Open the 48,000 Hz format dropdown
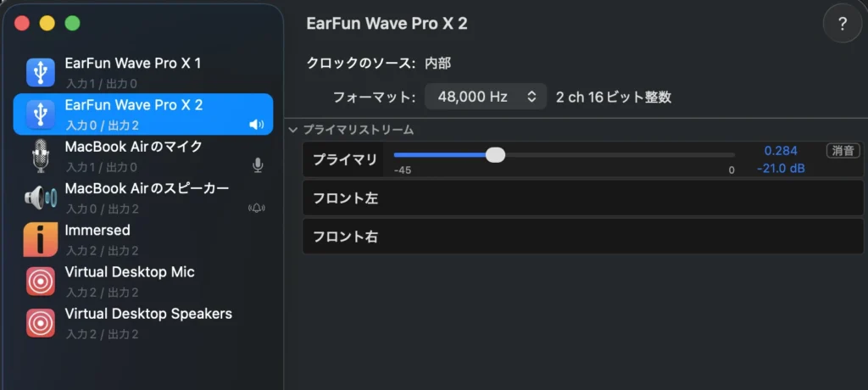Image resolution: width=868 pixels, height=390 pixels. [x=486, y=97]
